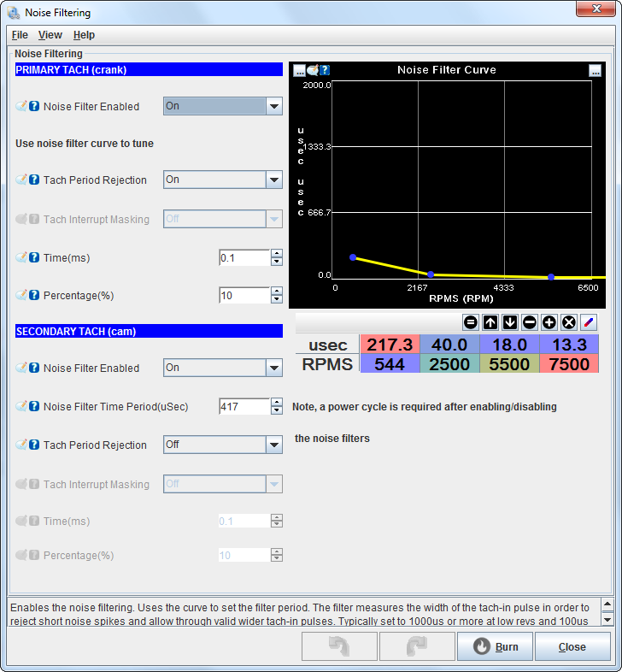
Task: Click the X circle icon in curve toolbar
Action: [569, 322]
